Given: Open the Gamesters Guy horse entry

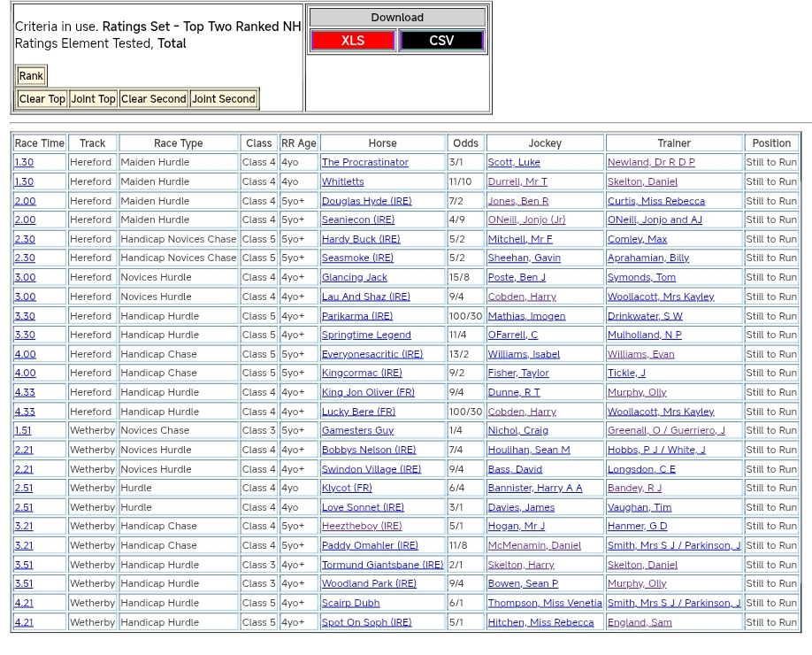Looking at the screenshot, I should click(x=357, y=431).
